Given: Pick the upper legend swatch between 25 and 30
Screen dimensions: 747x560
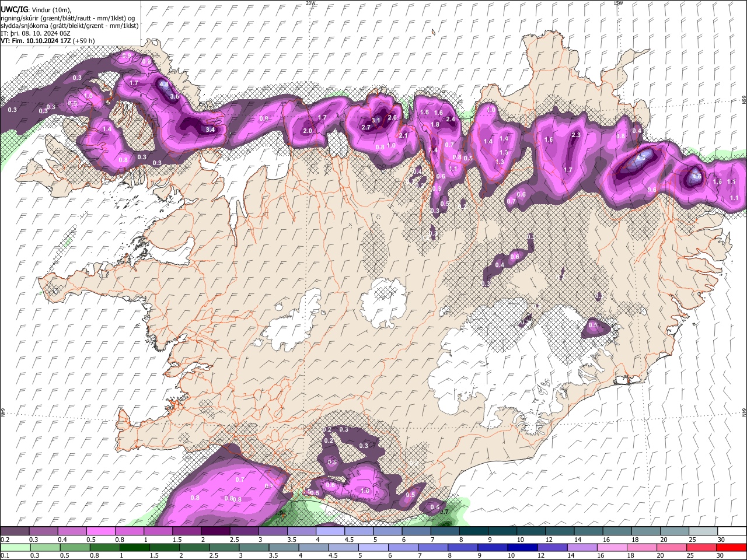Looking at the screenshot, I should tap(703, 531).
